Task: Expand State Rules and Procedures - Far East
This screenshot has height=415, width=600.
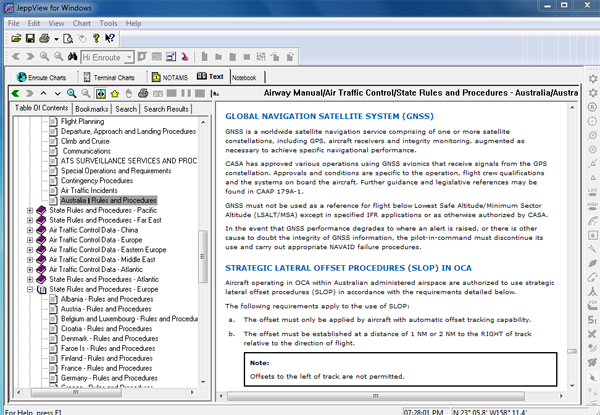Action: (x=30, y=220)
